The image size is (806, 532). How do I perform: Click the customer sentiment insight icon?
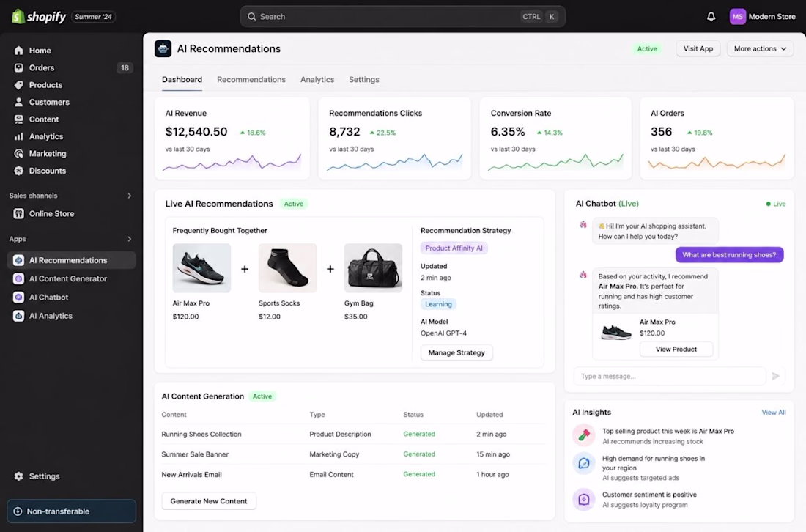point(584,499)
